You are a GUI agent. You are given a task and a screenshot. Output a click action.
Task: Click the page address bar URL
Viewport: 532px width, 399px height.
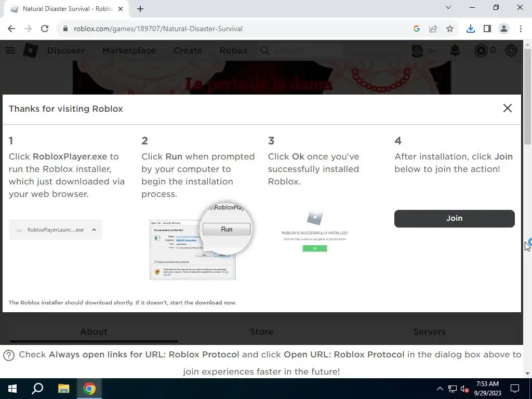click(x=158, y=29)
